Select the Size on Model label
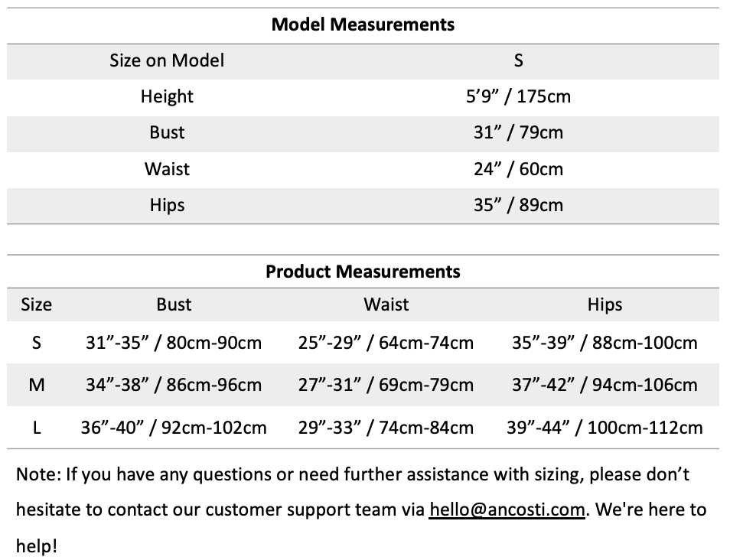 tap(167, 60)
